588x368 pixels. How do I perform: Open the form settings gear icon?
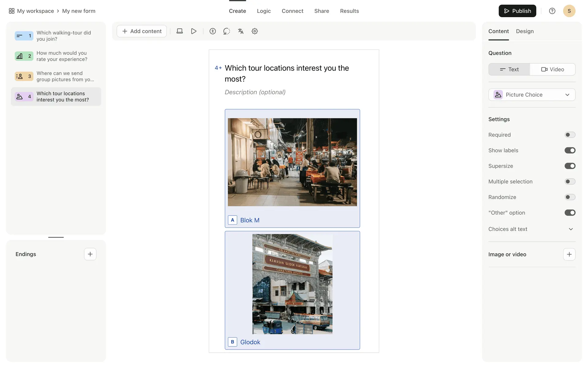click(254, 31)
